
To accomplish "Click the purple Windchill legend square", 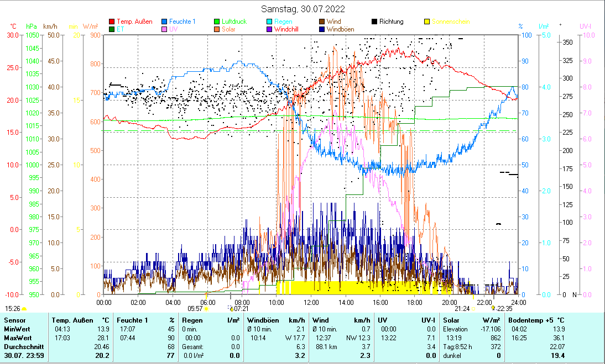I will (269, 29).
